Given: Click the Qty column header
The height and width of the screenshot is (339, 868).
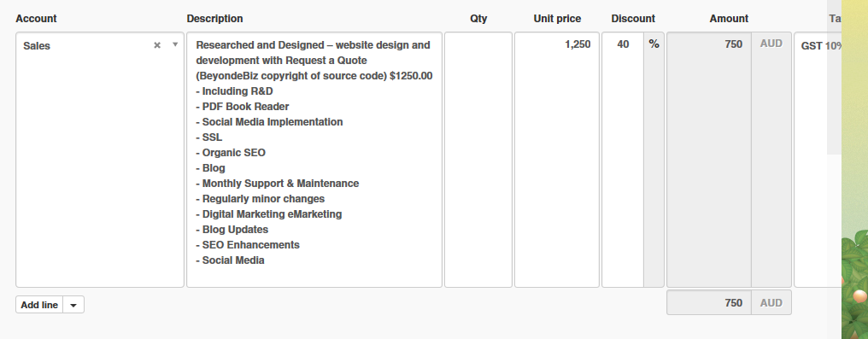Looking at the screenshot, I should (478, 18).
